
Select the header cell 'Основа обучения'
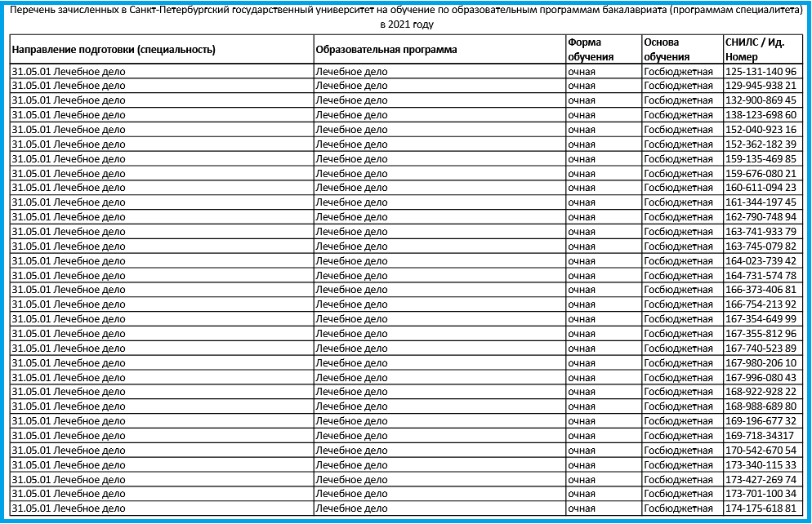point(683,50)
